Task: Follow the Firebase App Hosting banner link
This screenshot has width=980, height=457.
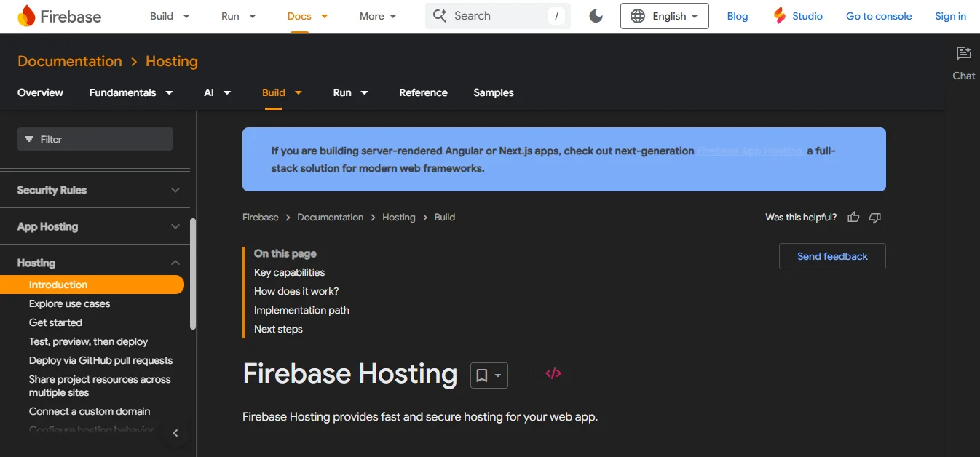Action: tap(749, 151)
